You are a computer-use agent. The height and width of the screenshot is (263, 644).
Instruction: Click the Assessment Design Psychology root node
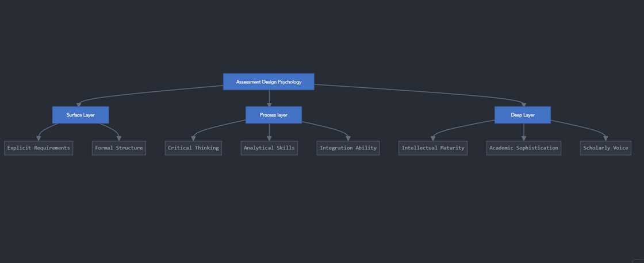click(269, 82)
